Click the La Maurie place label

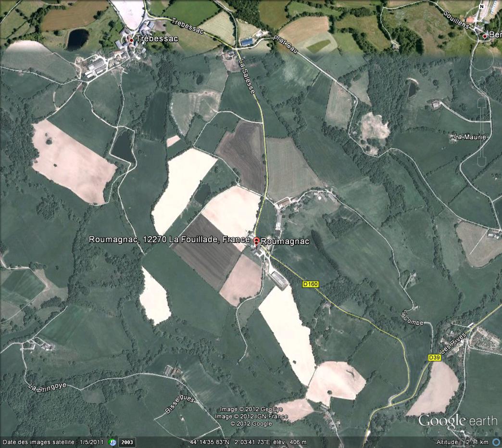[x=470, y=137]
